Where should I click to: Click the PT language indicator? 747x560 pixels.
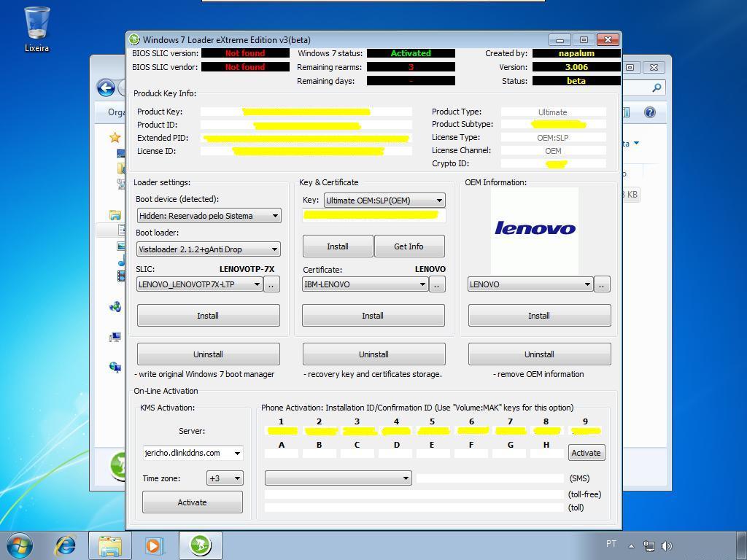611,544
